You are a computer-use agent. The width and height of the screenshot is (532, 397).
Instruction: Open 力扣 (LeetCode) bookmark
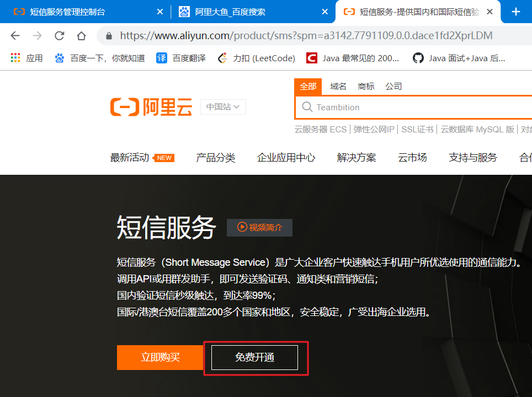click(257, 58)
